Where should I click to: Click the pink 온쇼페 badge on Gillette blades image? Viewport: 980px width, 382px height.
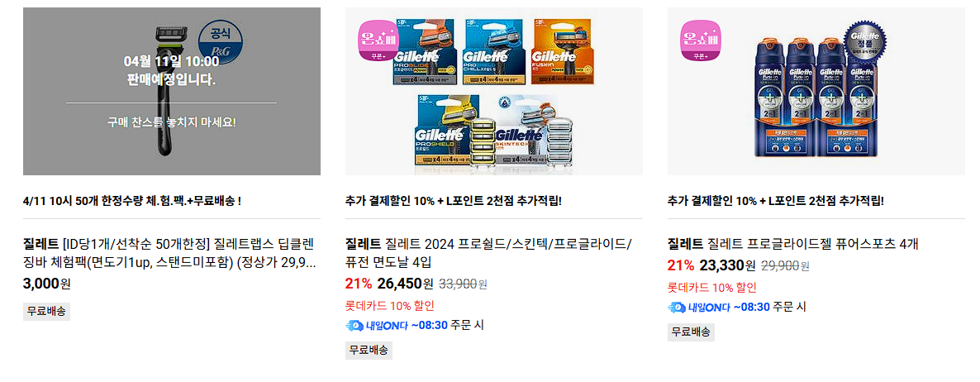pos(377,41)
